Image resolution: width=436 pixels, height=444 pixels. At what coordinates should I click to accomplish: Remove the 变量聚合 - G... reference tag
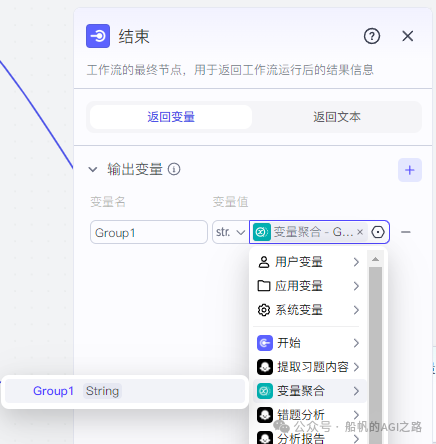click(360, 232)
